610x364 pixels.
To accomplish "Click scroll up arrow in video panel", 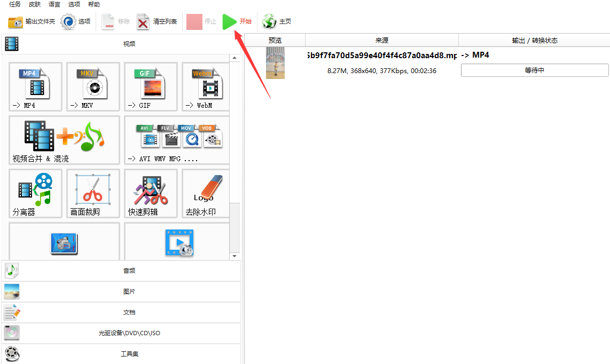I will pyautogui.click(x=234, y=58).
